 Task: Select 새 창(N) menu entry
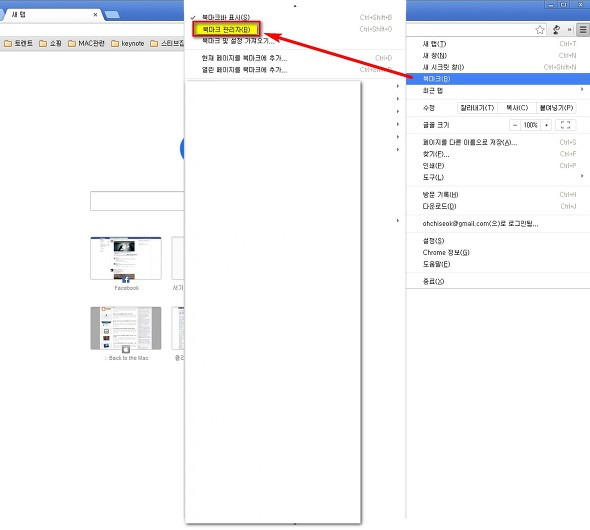[x=498, y=56]
